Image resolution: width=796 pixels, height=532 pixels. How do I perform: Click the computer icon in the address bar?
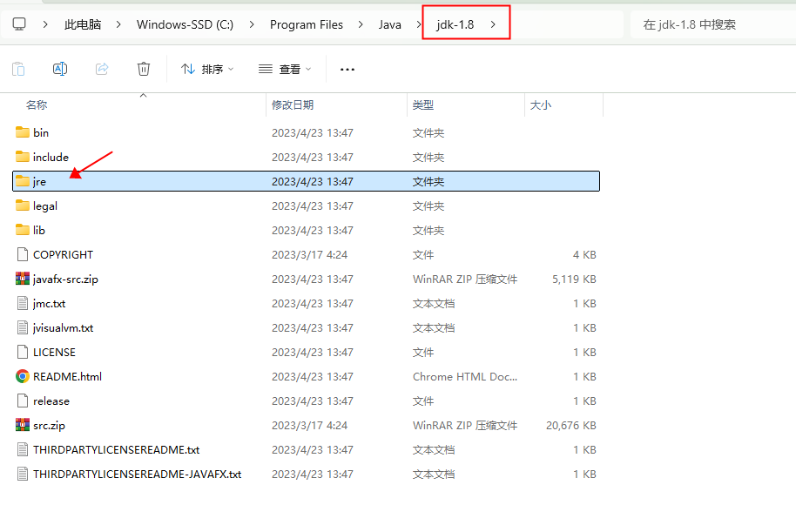pyautogui.click(x=19, y=24)
